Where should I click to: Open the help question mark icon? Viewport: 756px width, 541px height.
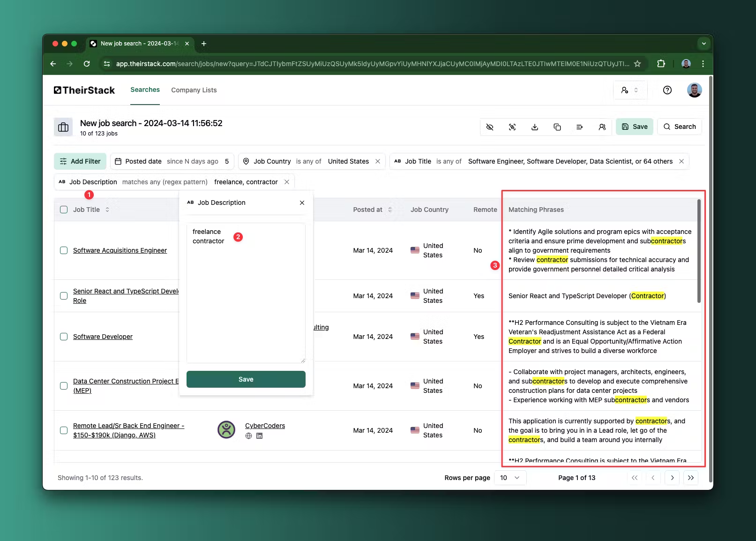click(x=667, y=90)
